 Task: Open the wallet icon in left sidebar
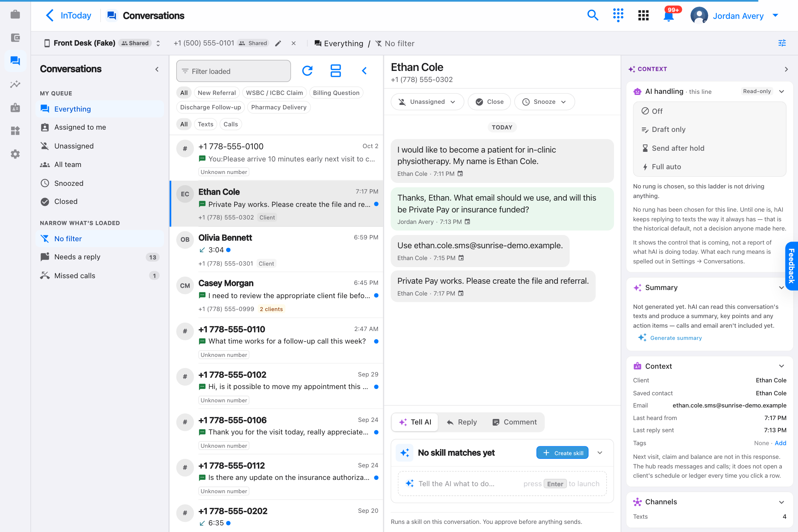[x=15, y=38]
